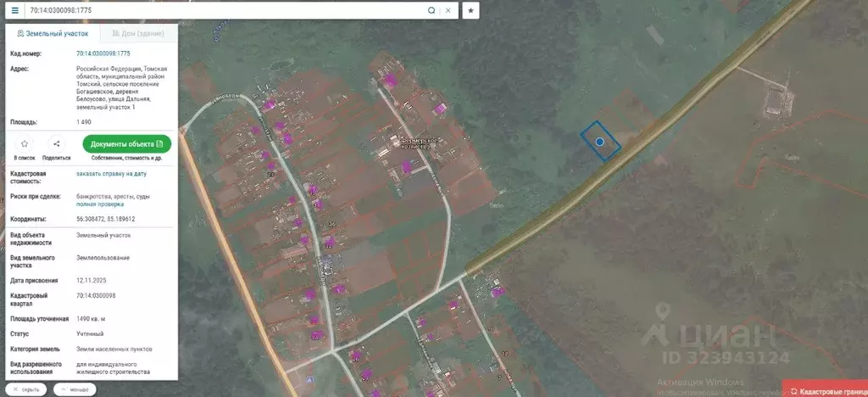Screen dimensions: 868x397
Task: Clear the search field with X
Action: (x=448, y=10)
